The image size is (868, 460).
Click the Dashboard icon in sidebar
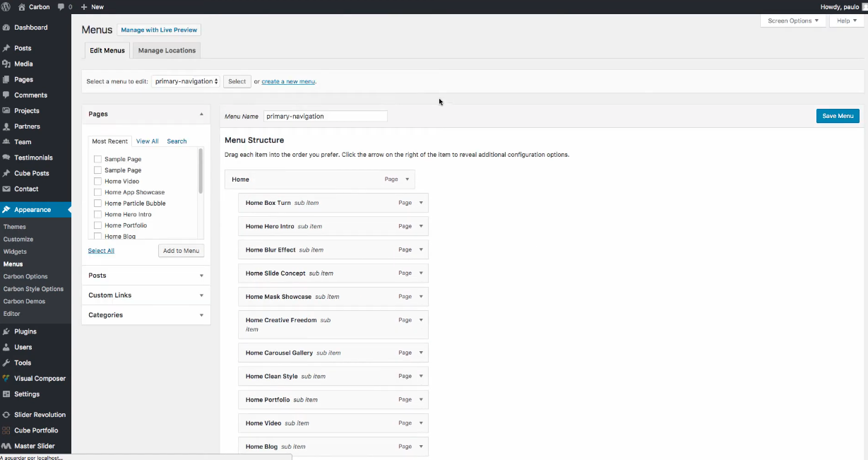[6, 28]
